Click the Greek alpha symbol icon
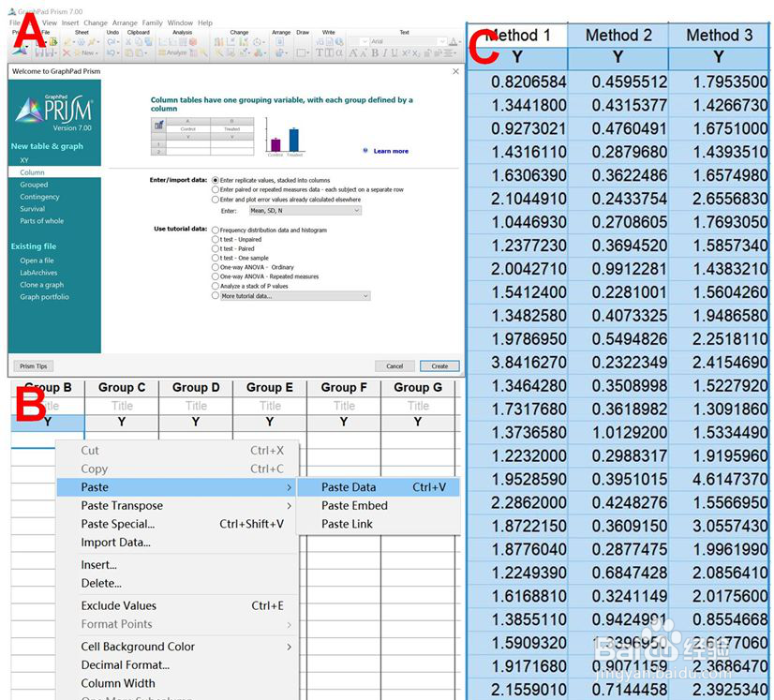 339,52
